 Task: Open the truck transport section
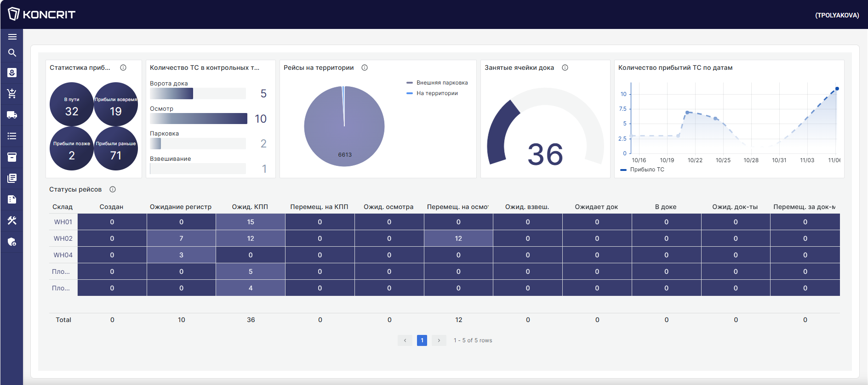(12, 115)
